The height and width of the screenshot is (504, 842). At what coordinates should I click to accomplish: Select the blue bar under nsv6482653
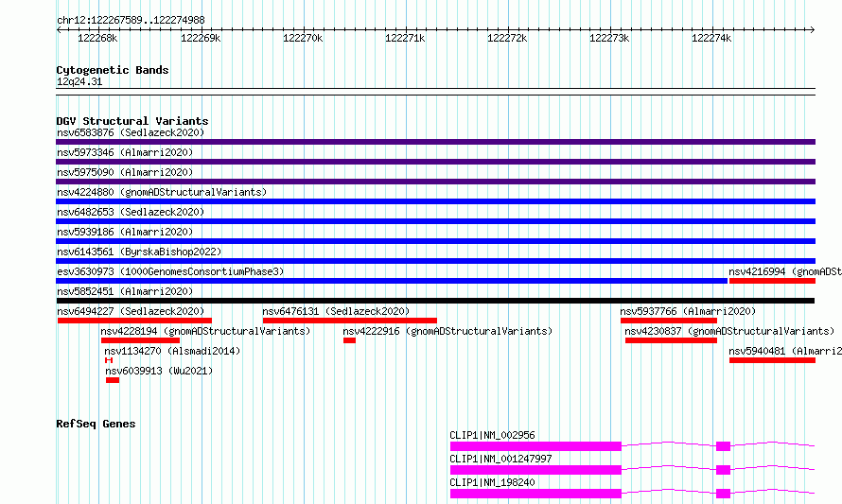coord(435,221)
